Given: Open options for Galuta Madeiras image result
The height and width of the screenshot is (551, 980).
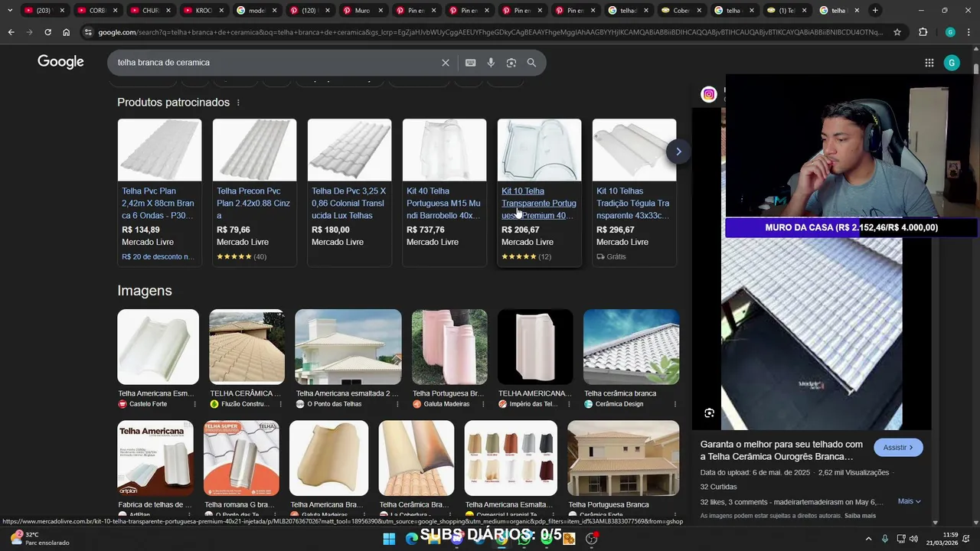Looking at the screenshot, I should pyautogui.click(x=482, y=404).
